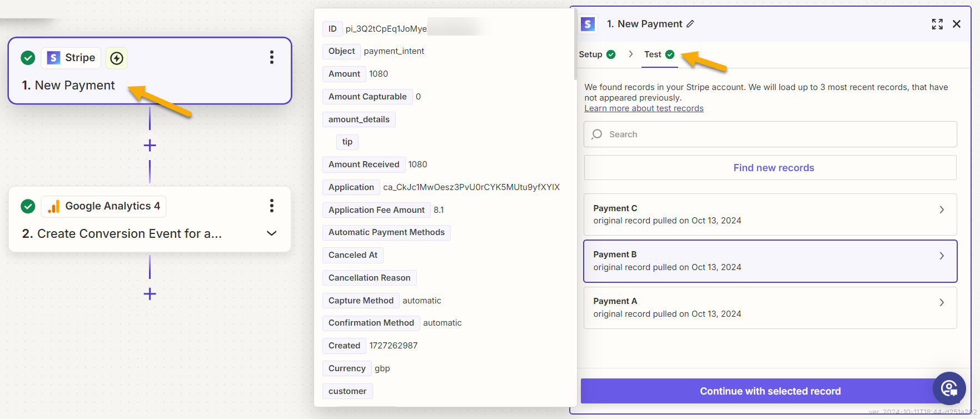
Task: Click the Canceled At label
Action: tap(353, 255)
